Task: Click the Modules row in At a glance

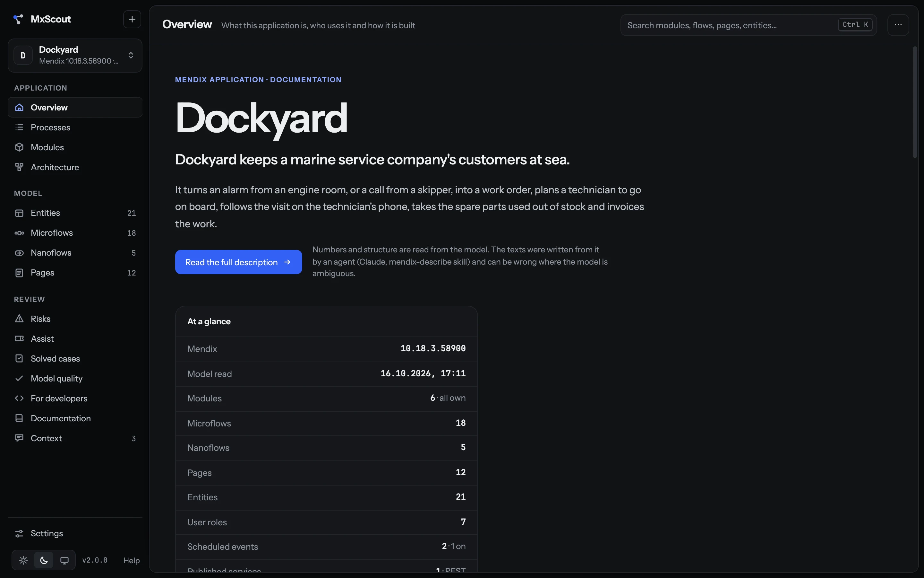Action: [x=327, y=398]
